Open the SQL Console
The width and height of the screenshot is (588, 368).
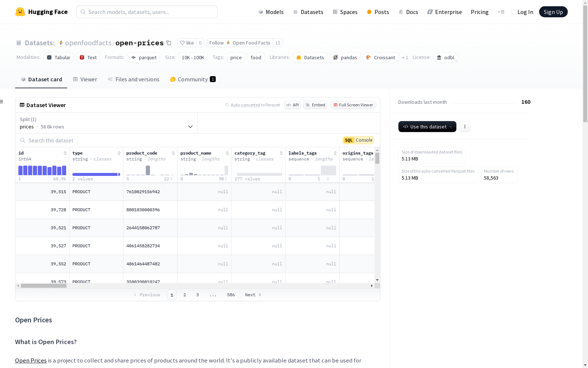(x=358, y=140)
